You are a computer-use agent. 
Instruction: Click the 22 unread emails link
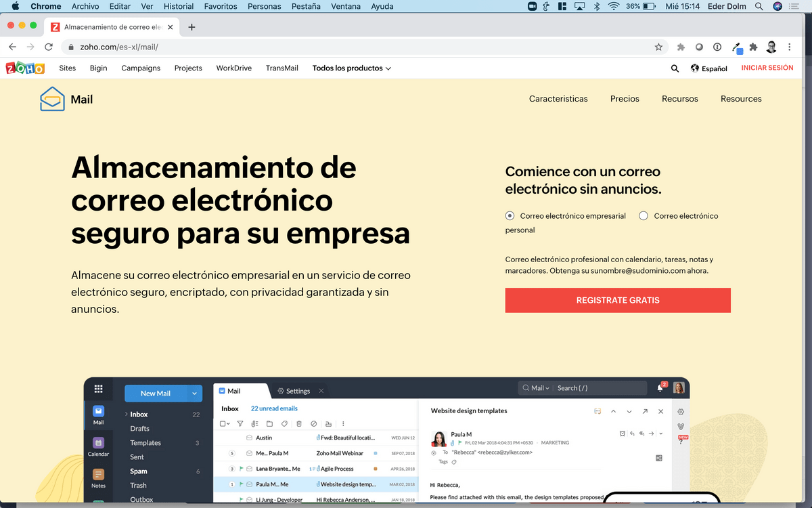coord(274,408)
